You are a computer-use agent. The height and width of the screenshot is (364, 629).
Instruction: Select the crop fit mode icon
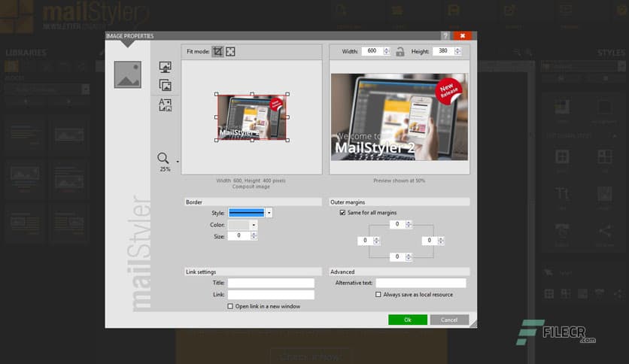point(217,51)
